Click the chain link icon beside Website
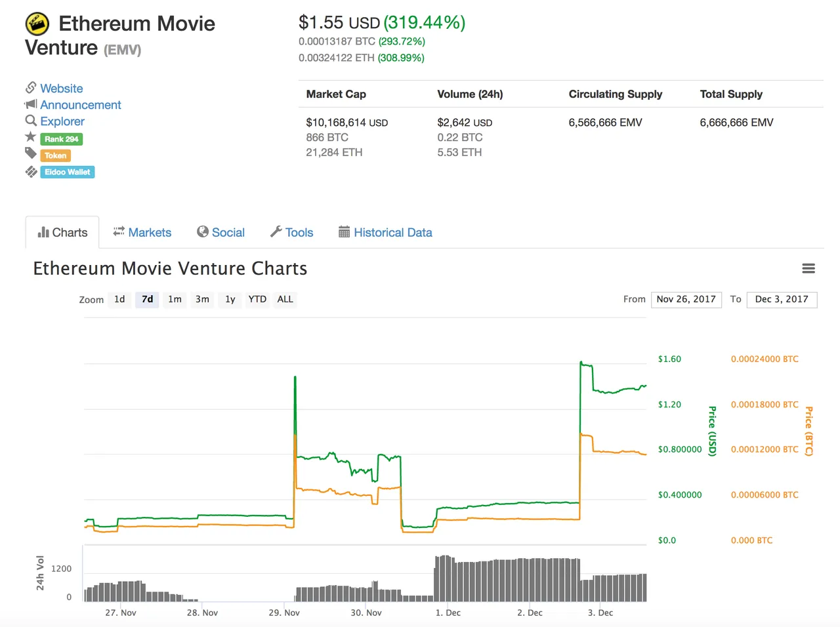Viewport: 840px width, 627px height. coord(31,87)
